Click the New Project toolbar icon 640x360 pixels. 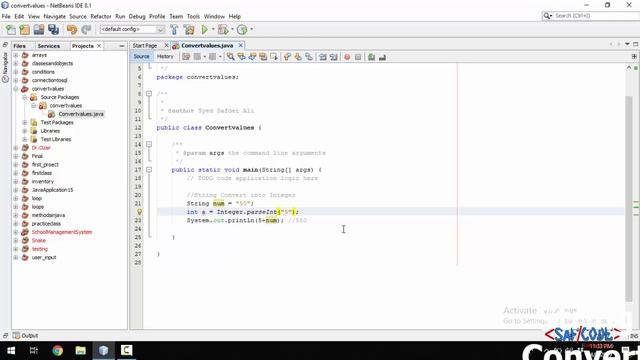pyautogui.click(x=24, y=29)
